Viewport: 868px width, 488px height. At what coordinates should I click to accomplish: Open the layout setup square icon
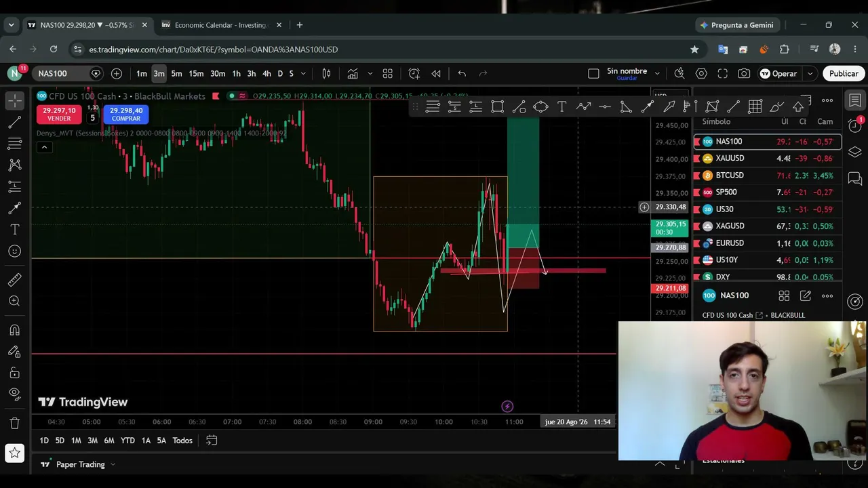coord(593,73)
